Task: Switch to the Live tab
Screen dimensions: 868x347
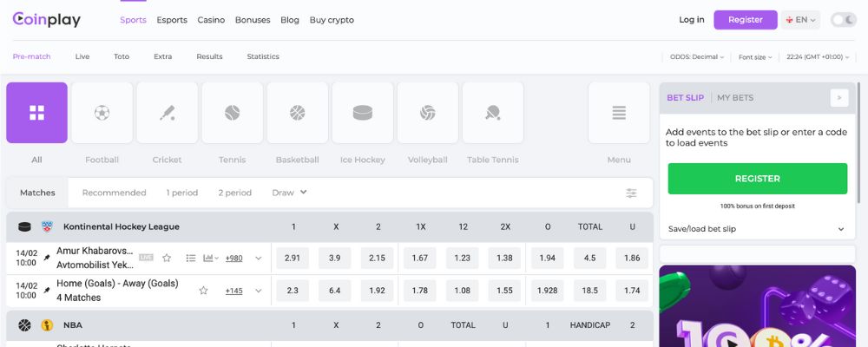Action: (82, 56)
